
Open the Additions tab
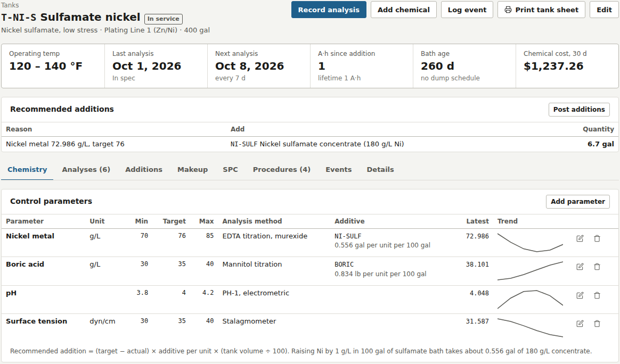click(x=144, y=170)
